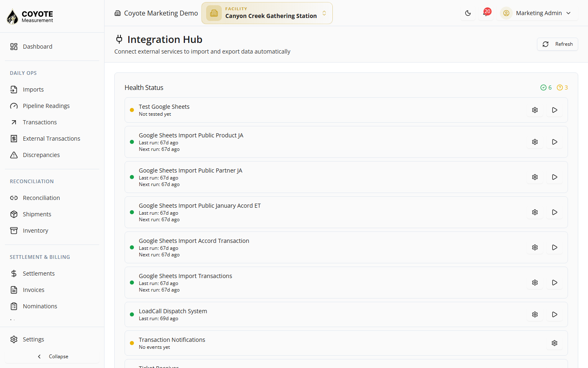Viewport: 588px width, 368px height.
Task: Collapse the sidebar
Action: click(52, 357)
